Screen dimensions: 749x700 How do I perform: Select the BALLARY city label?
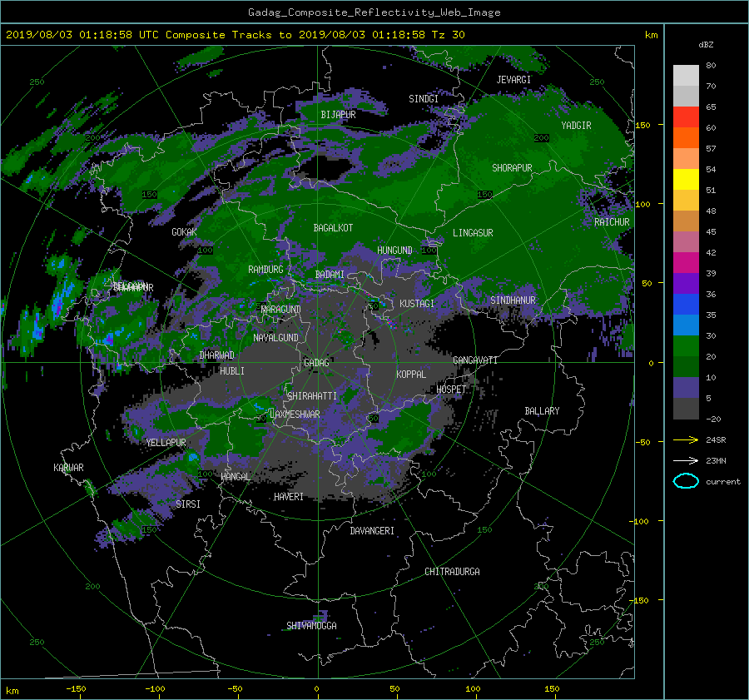coord(542,411)
